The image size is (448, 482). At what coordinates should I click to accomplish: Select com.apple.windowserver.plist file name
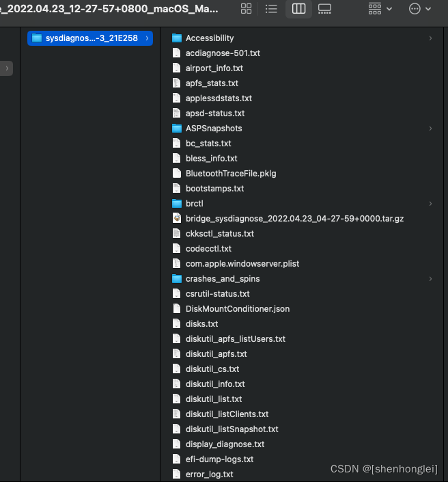pos(242,264)
